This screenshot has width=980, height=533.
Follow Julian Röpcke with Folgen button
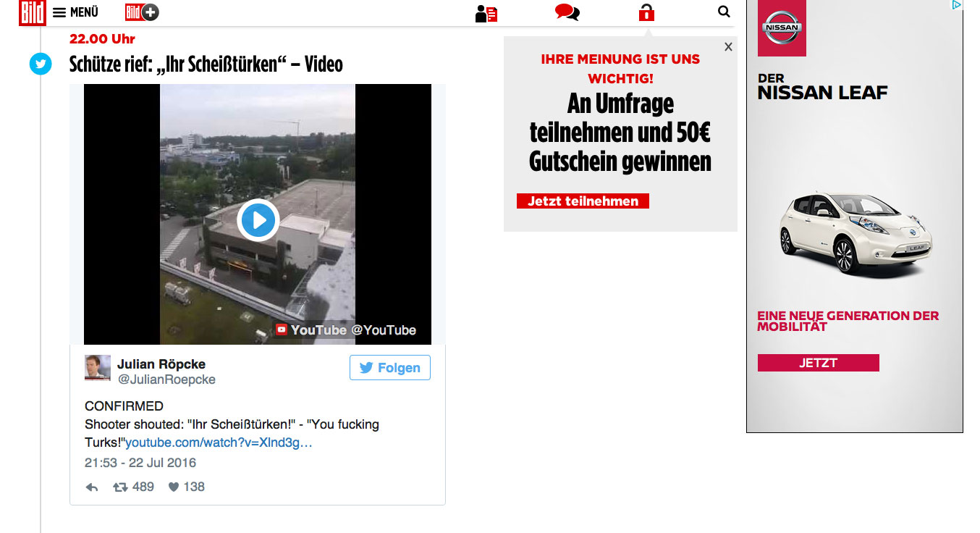tap(389, 368)
